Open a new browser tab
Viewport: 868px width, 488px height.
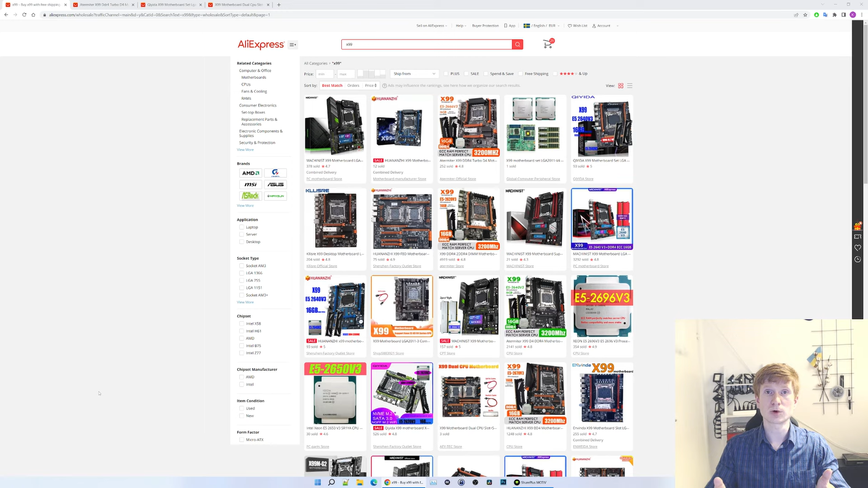pyautogui.click(x=279, y=5)
